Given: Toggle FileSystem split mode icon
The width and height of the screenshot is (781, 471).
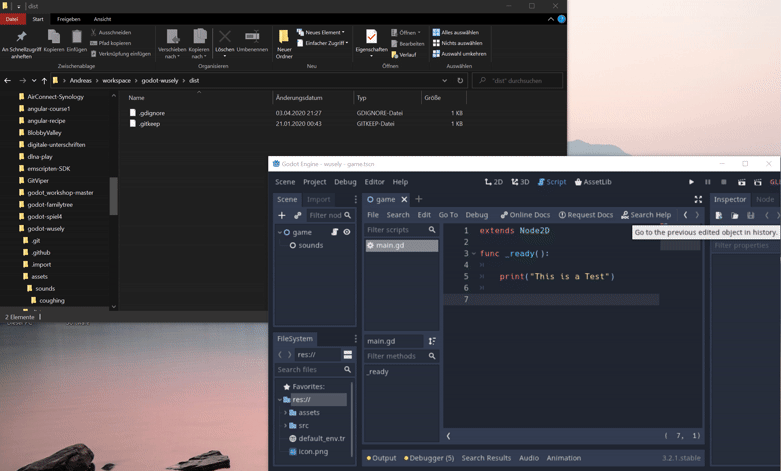Looking at the screenshot, I should click(x=348, y=354).
